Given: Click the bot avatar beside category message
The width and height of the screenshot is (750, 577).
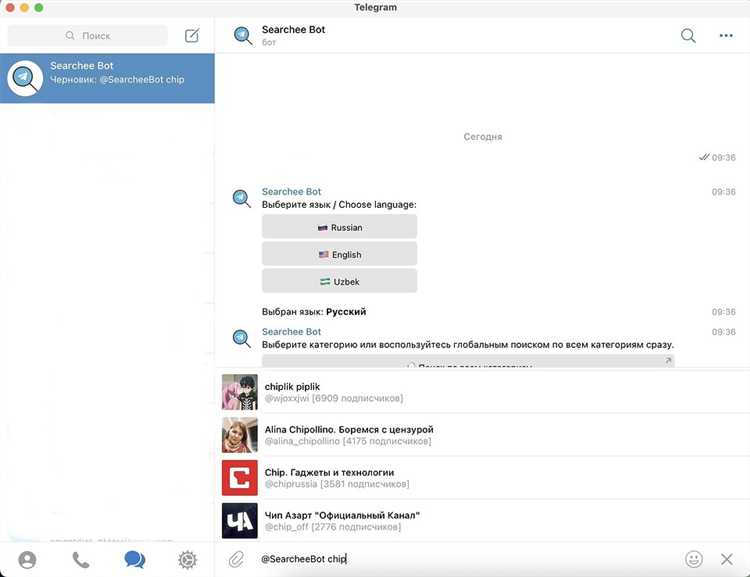Looking at the screenshot, I should click(x=242, y=338).
